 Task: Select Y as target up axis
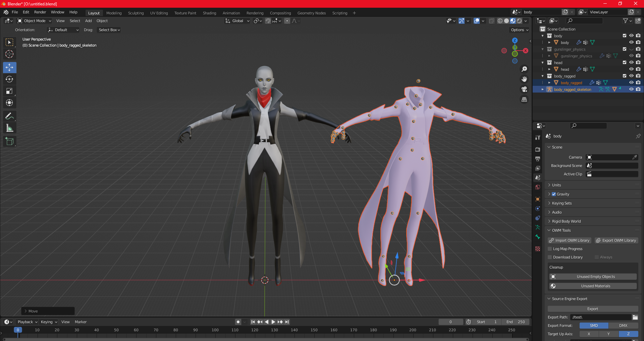[608, 334]
